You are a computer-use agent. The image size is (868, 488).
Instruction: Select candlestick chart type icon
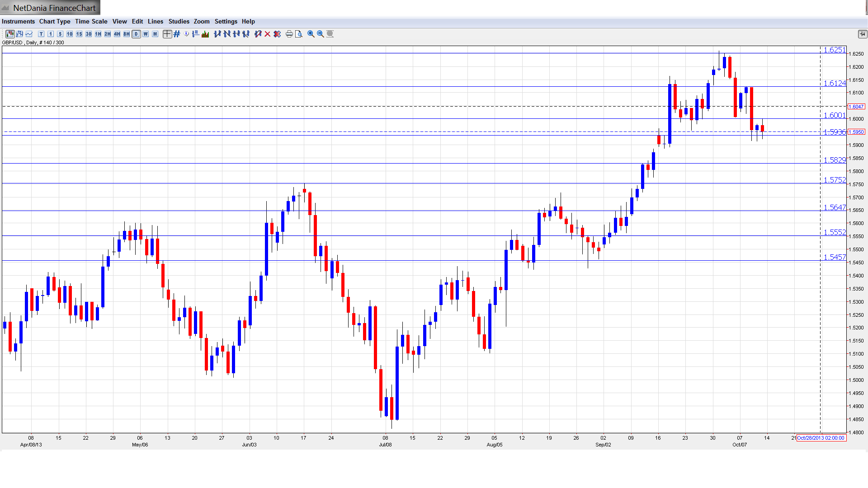(x=10, y=34)
